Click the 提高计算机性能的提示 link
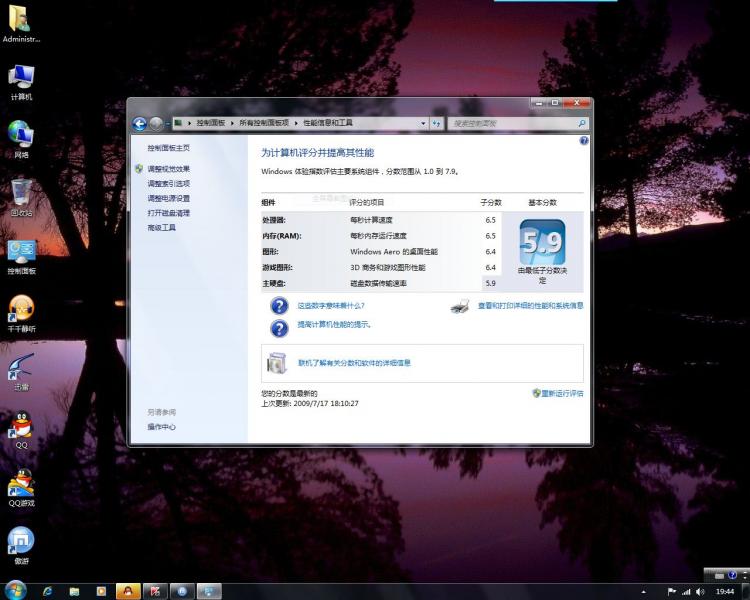750x600 pixels. [334, 324]
